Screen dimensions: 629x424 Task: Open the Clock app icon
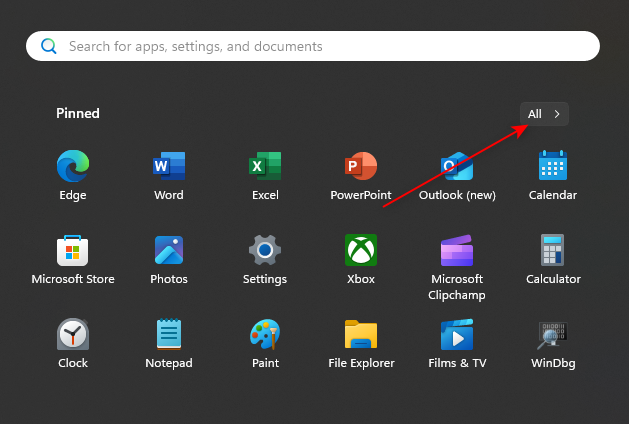pyautogui.click(x=73, y=334)
